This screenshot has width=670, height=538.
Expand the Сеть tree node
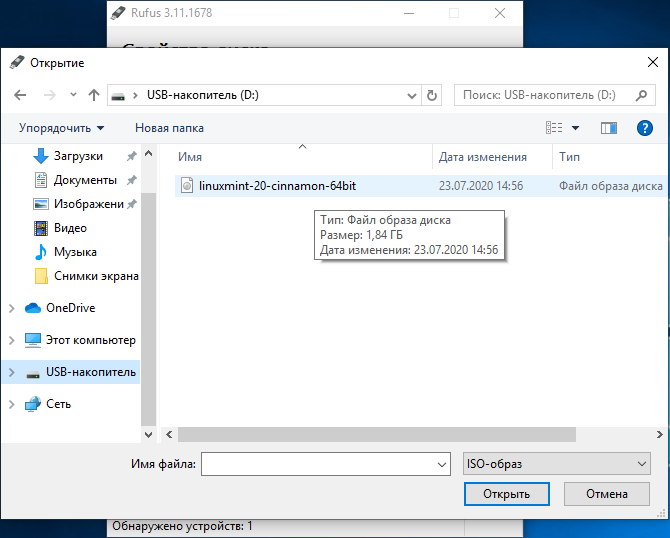point(12,404)
